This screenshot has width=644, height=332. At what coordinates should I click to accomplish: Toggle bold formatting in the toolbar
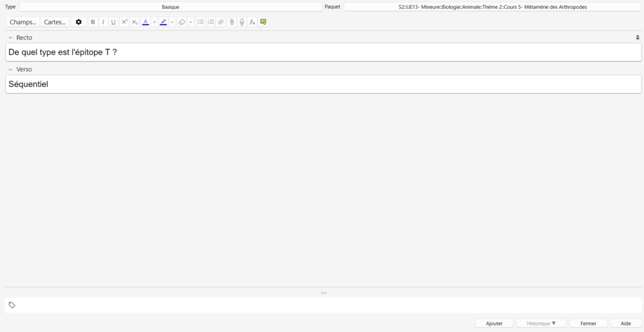coord(93,22)
